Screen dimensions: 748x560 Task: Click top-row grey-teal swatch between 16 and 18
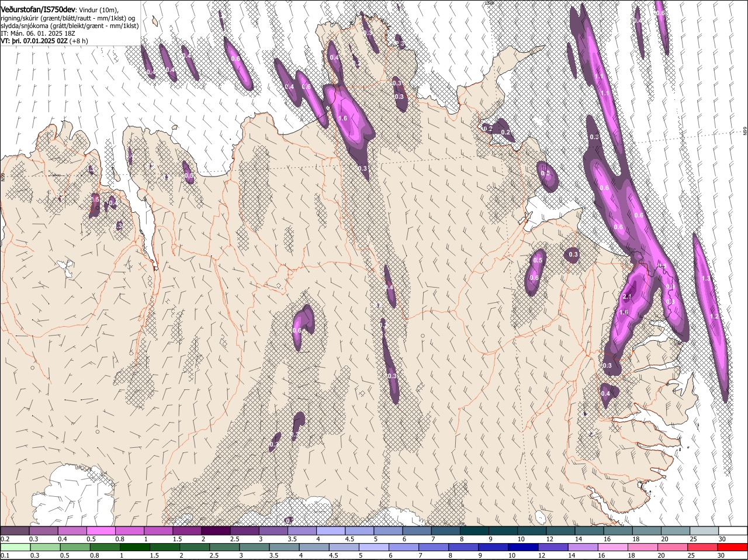point(618,530)
